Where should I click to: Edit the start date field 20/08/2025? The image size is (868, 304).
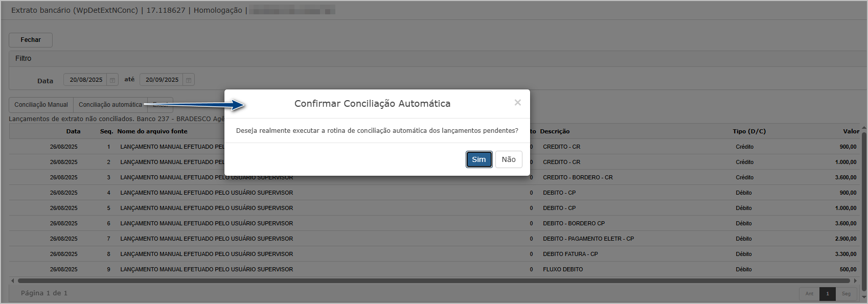[x=86, y=80]
